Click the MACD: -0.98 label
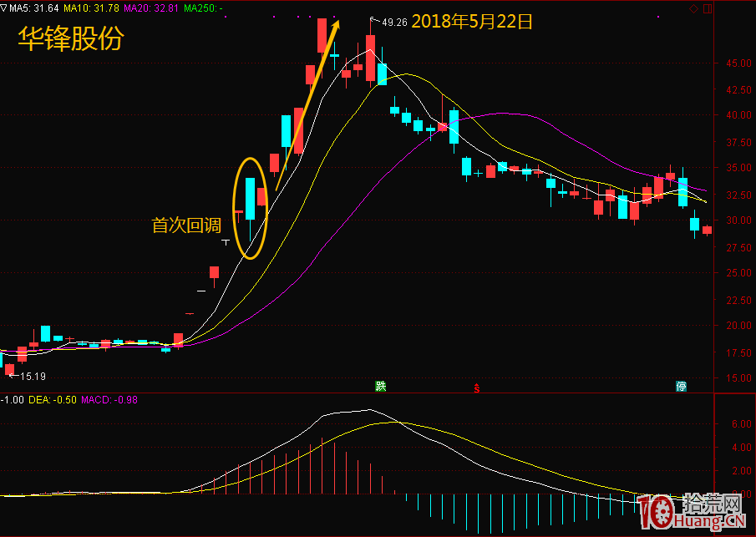756x537 pixels. [x=109, y=400]
